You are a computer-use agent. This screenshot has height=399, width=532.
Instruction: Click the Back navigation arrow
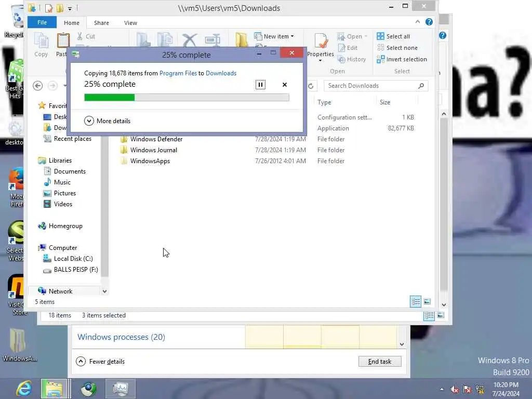37,86
